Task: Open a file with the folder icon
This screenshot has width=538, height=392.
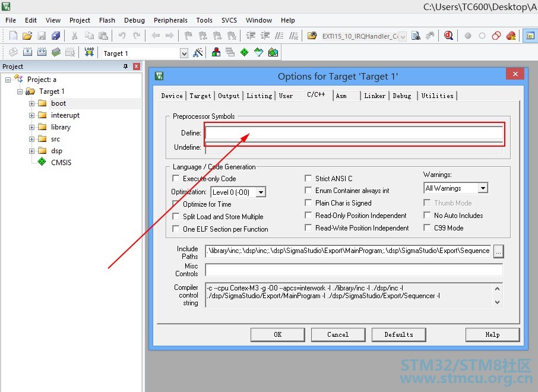Action: [x=27, y=36]
